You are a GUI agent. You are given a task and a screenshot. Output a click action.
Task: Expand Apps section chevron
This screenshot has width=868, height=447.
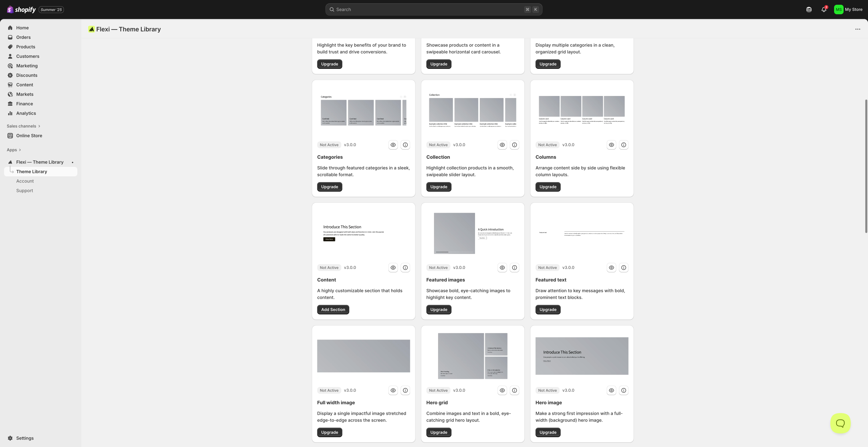pos(20,150)
